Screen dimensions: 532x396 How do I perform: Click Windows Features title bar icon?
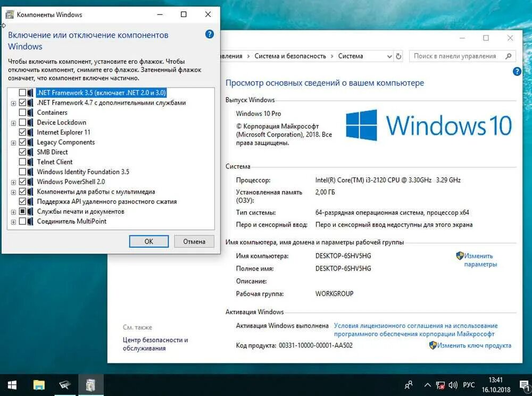point(10,14)
